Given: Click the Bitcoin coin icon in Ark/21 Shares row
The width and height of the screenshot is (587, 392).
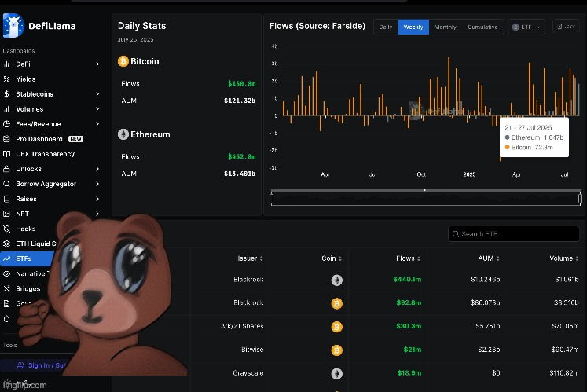Looking at the screenshot, I should [337, 327].
